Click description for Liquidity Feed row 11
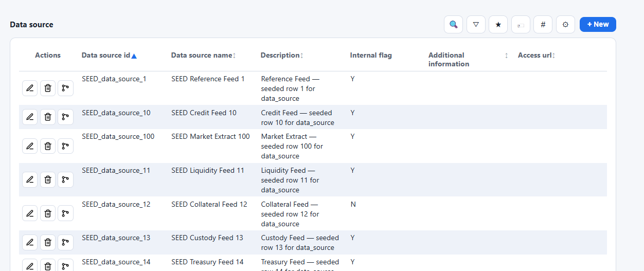Screen dimensions: 644x271 [x=290, y=180]
